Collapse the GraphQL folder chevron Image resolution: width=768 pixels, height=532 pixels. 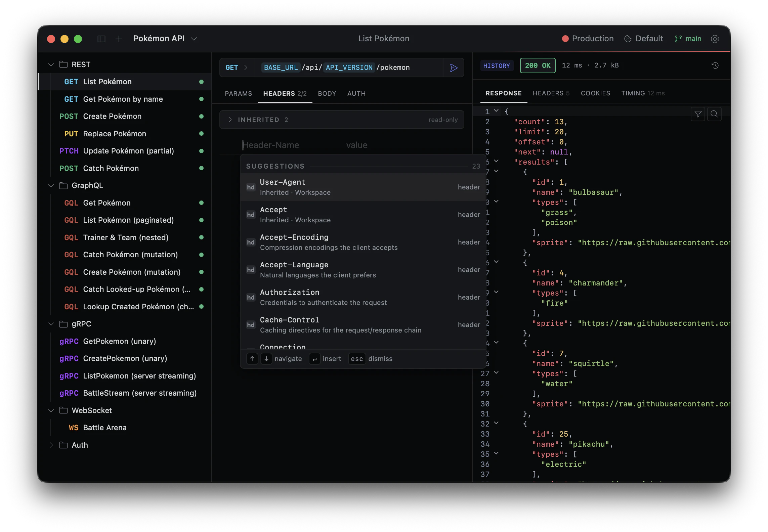[x=51, y=185]
